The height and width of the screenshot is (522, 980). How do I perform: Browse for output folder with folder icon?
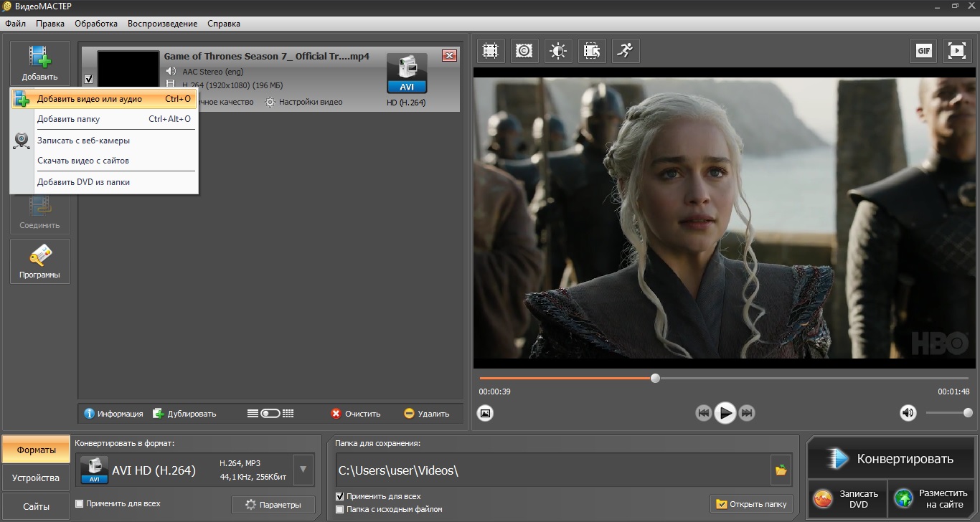tap(781, 470)
